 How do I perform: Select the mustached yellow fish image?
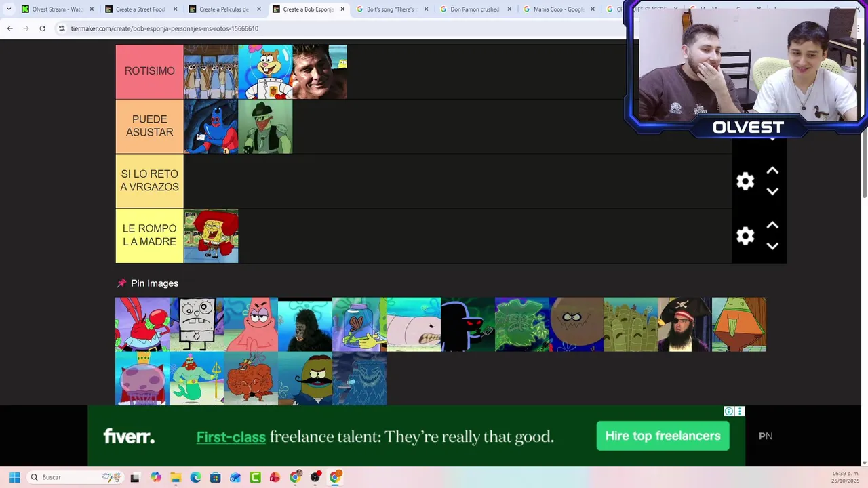[x=305, y=378]
